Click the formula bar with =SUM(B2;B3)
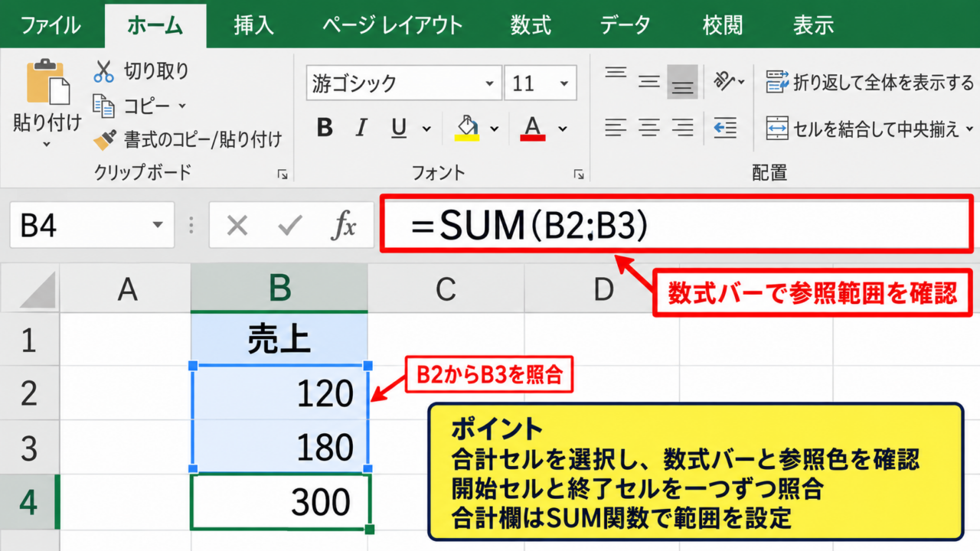This screenshot has height=551, width=980. 678,225
